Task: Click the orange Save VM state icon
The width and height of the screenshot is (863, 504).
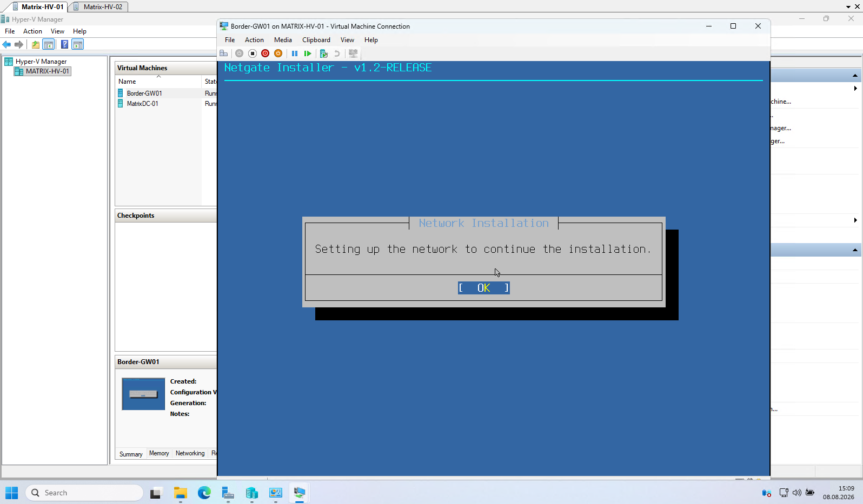Action: click(x=278, y=53)
